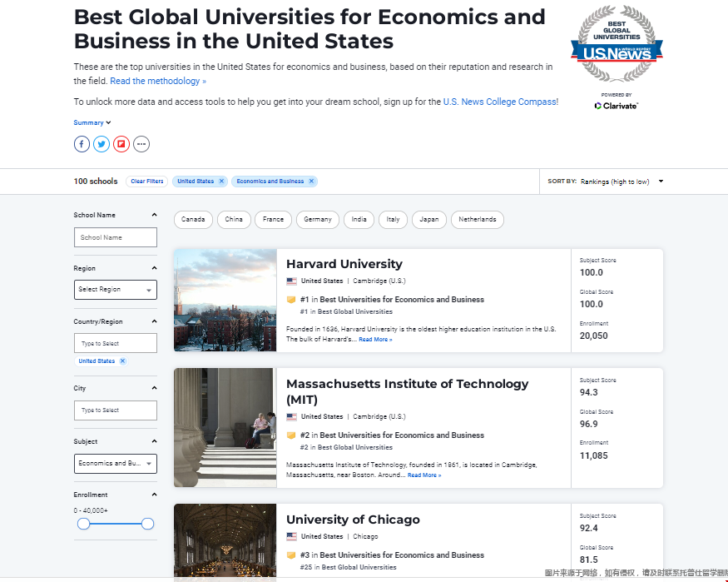Open the U.S. News College Compass link
This screenshot has width=728, height=582.
[x=501, y=102]
